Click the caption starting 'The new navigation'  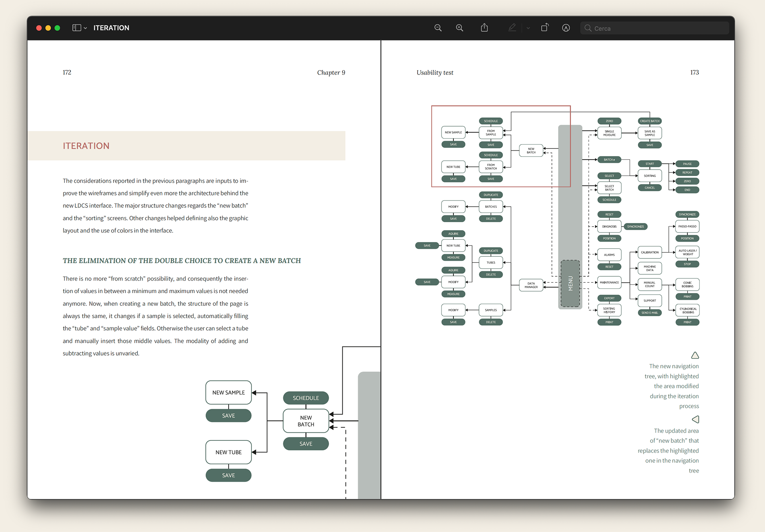click(672, 386)
